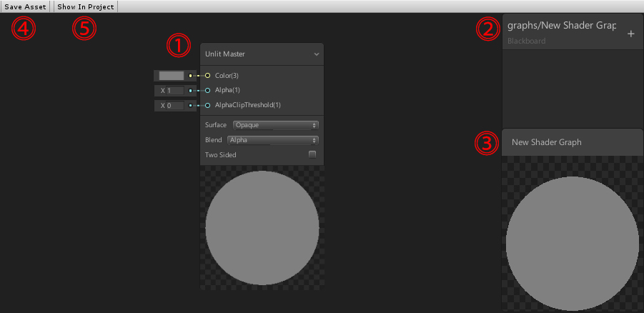Click the Two Sided label
The image size is (644, 313).
coord(221,155)
